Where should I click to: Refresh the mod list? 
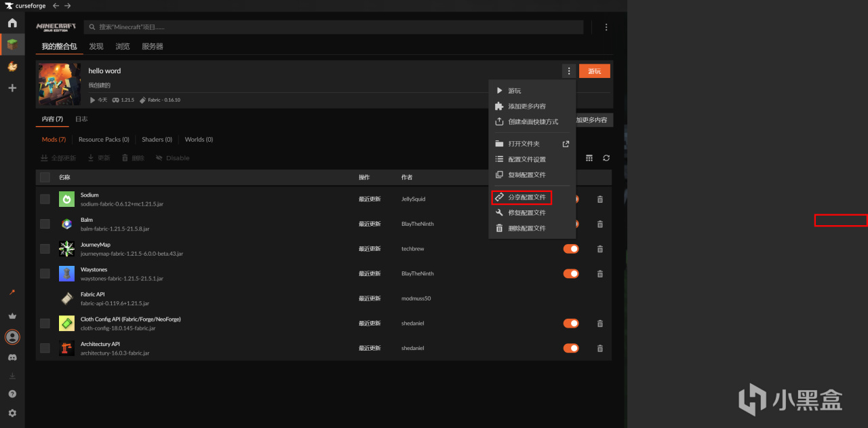tap(606, 158)
